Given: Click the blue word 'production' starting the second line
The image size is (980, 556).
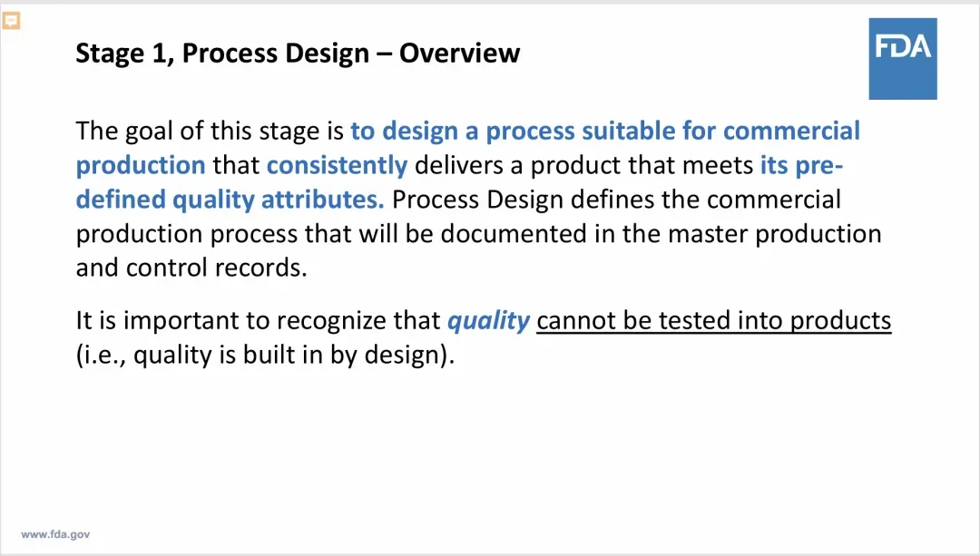Looking at the screenshot, I should (141, 166).
